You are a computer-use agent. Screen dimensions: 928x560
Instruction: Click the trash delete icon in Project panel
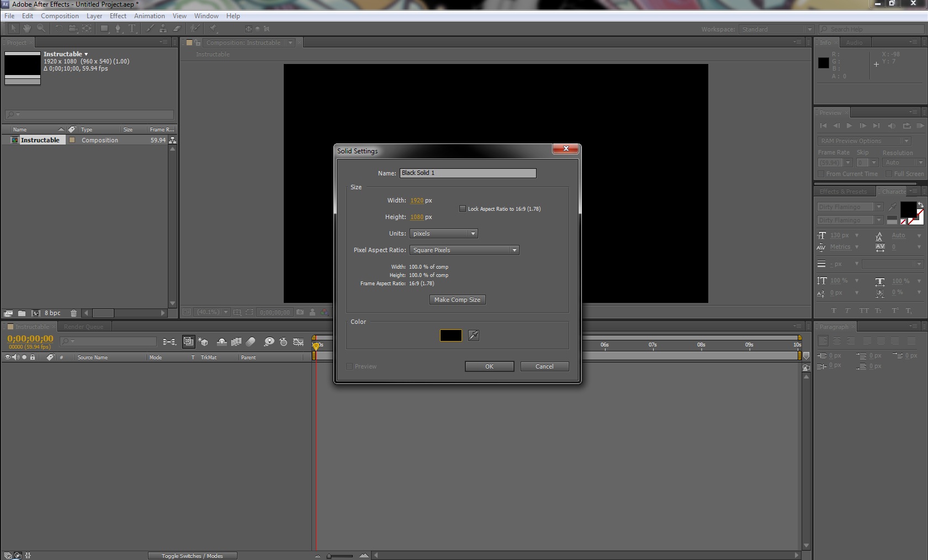pyautogui.click(x=73, y=313)
